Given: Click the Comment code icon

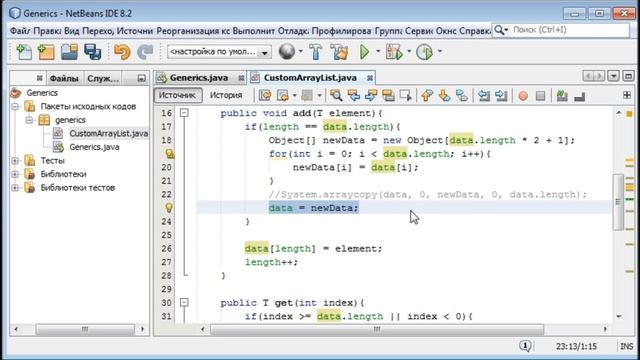Looking at the screenshot, I should point(562,96).
